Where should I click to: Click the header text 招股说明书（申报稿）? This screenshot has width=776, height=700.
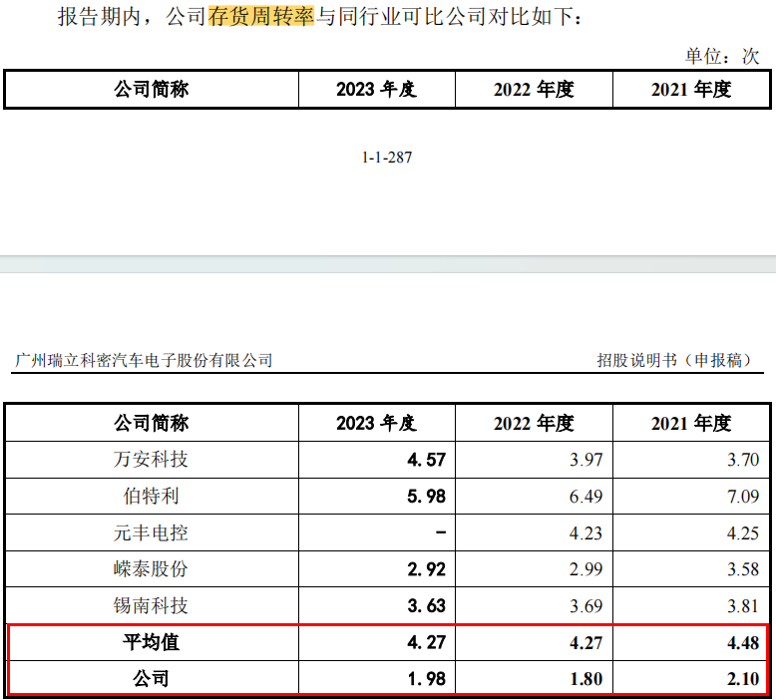[x=676, y=360]
